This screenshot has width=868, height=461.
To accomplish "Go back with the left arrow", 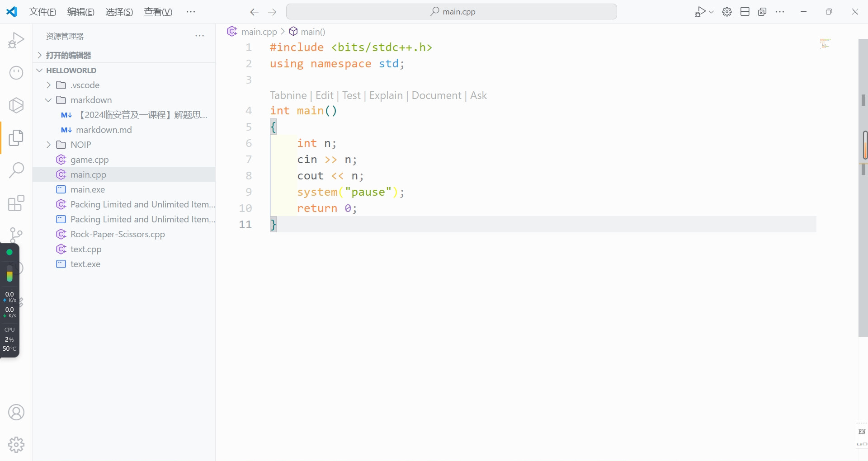I will (x=254, y=12).
